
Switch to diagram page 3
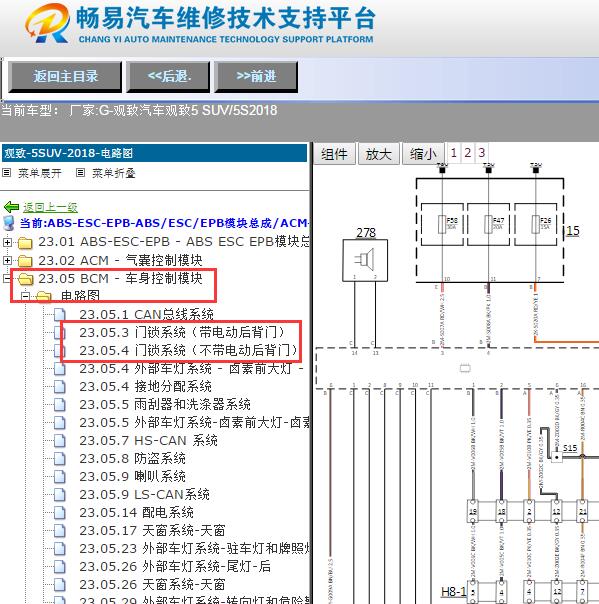click(x=482, y=153)
